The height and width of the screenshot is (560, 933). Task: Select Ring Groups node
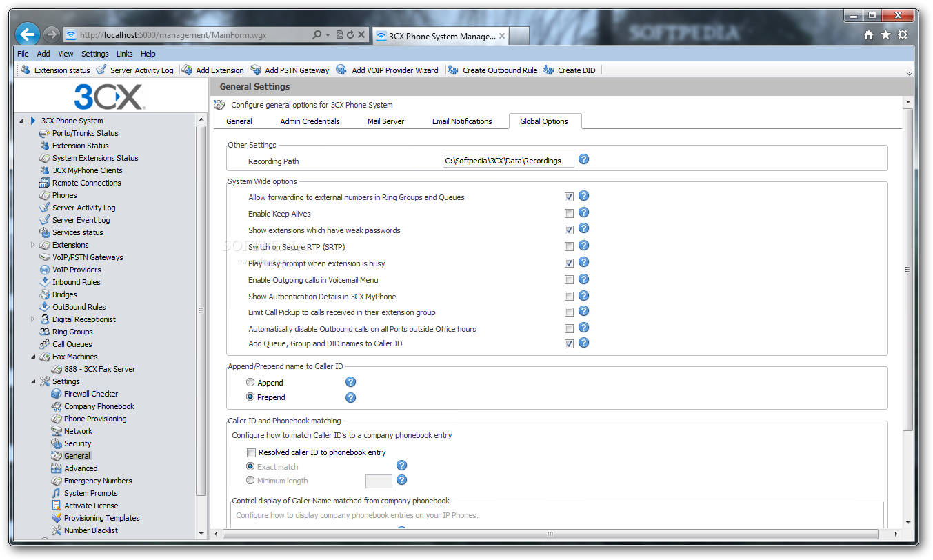[72, 332]
